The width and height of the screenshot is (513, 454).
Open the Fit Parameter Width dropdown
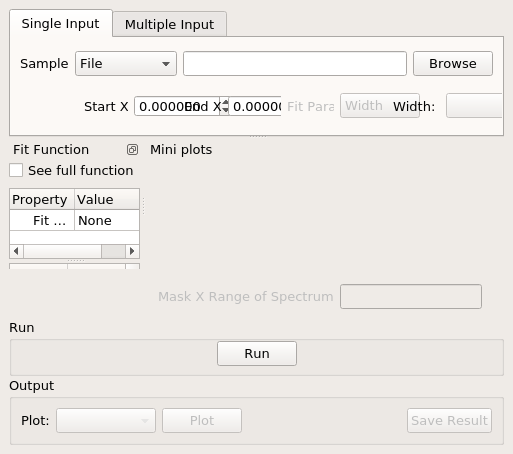(380, 106)
